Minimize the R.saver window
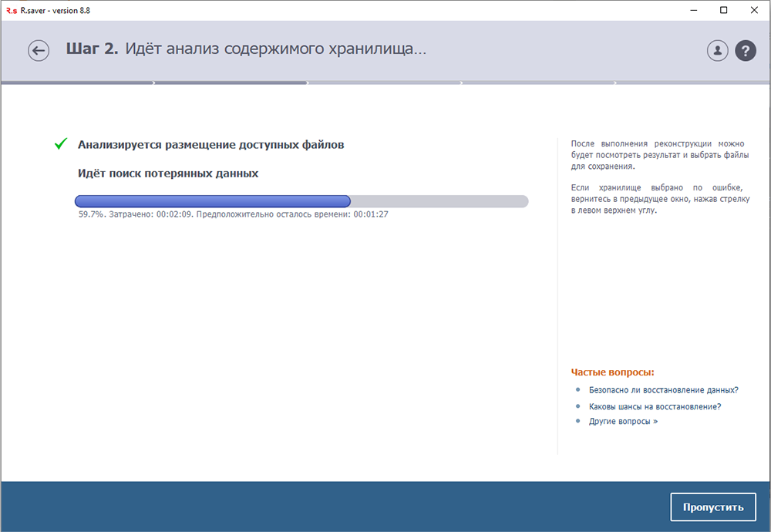771x532 pixels. (x=694, y=10)
